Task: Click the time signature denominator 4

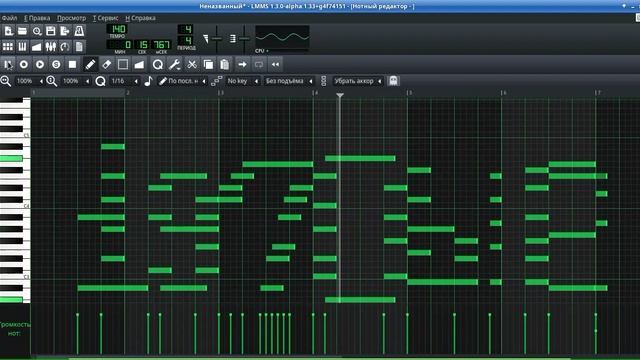Action: tap(186, 40)
